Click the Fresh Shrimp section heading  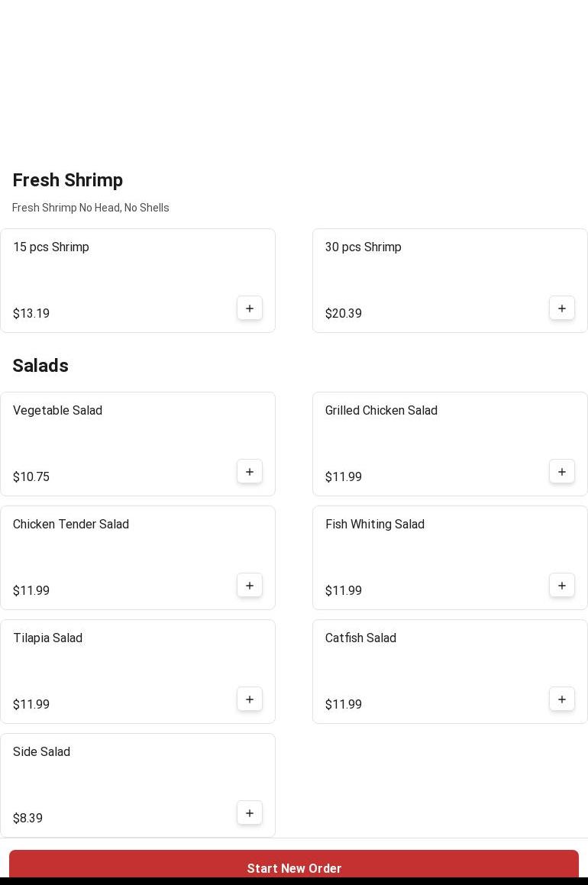click(x=68, y=180)
